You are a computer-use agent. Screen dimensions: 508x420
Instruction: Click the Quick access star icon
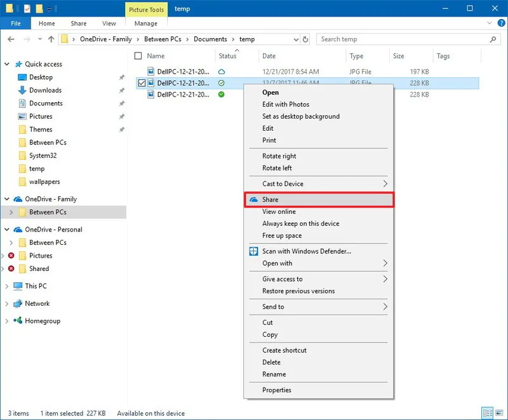18,64
